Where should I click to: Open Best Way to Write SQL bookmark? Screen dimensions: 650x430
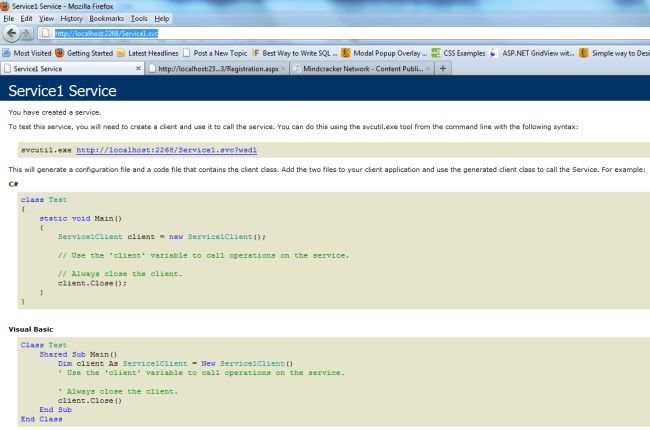click(x=294, y=53)
